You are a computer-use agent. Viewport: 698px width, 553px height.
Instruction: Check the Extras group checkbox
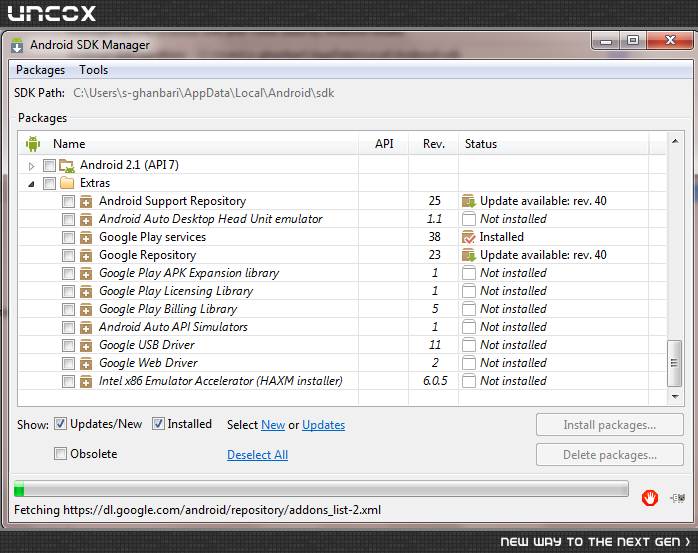pyautogui.click(x=49, y=183)
